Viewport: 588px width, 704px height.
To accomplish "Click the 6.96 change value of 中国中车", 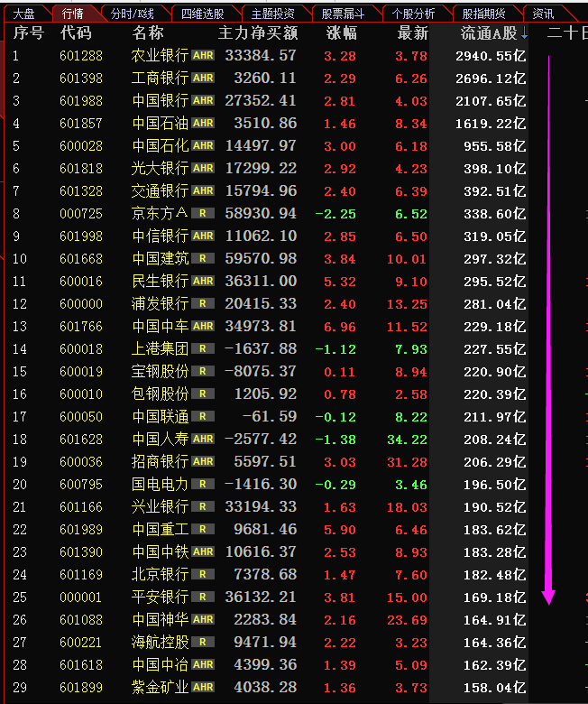I will (340, 327).
